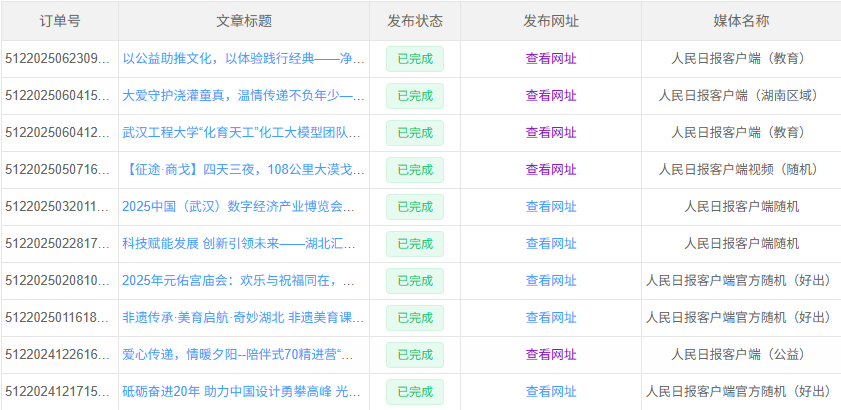Click 查看网址 in the 非遗传承 row

[551, 318]
